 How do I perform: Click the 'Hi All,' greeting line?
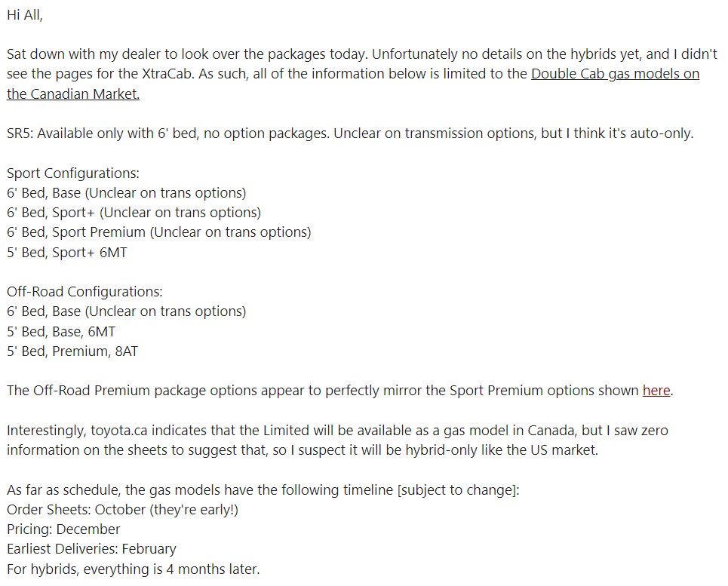coord(25,15)
